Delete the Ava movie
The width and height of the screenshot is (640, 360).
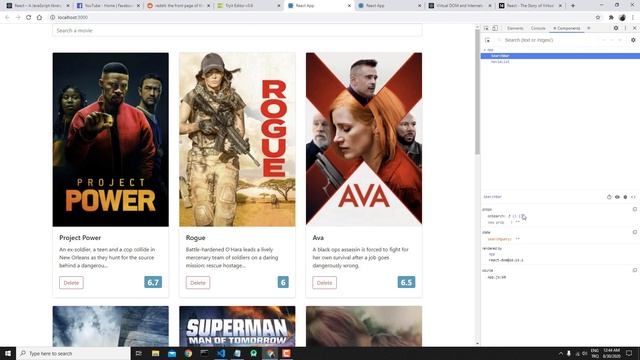pos(324,282)
